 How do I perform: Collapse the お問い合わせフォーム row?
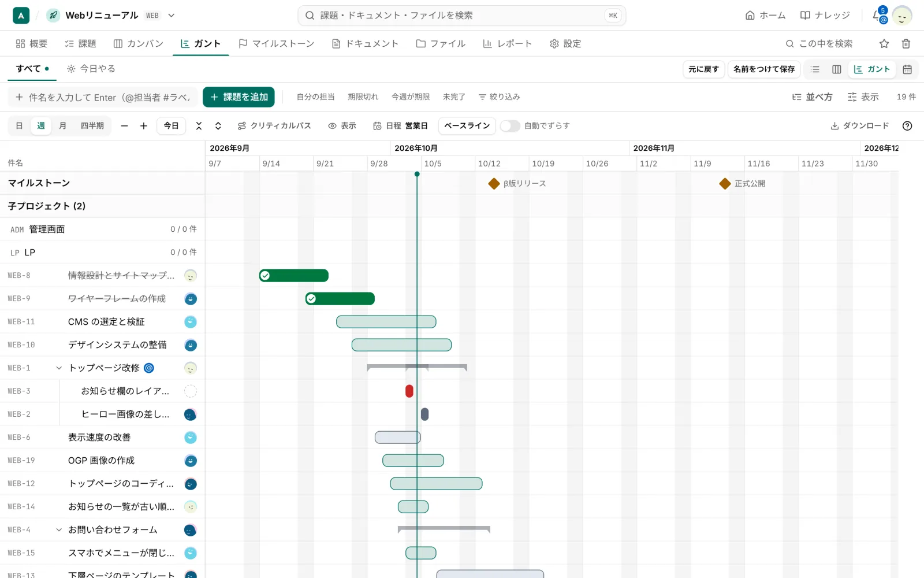pyautogui.click(x=59, y=529)
